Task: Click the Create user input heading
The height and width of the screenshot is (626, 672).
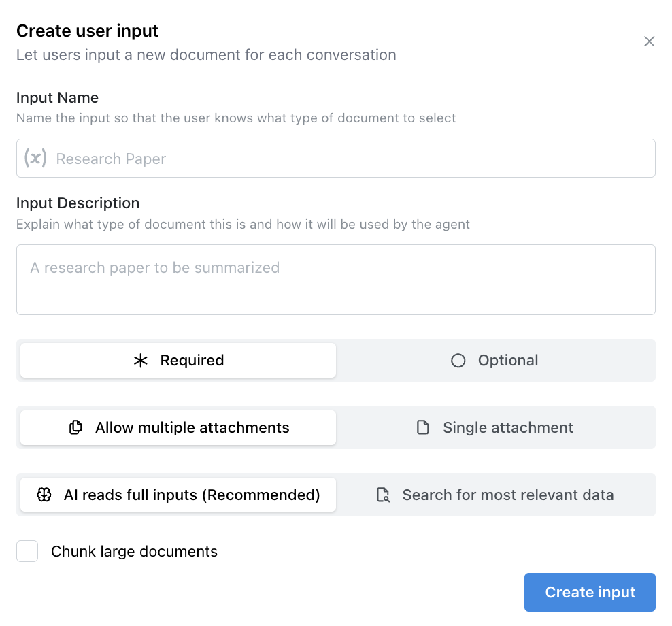Action: (x=87, y=31)
